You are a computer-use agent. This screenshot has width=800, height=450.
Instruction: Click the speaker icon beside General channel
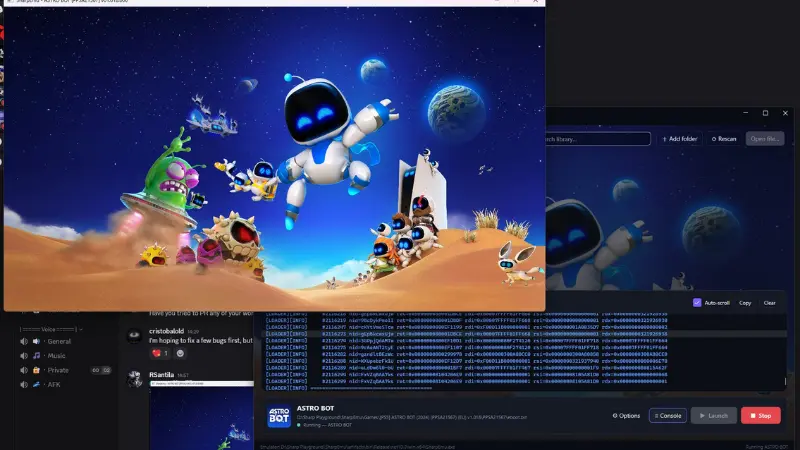[x=23, y=341]
